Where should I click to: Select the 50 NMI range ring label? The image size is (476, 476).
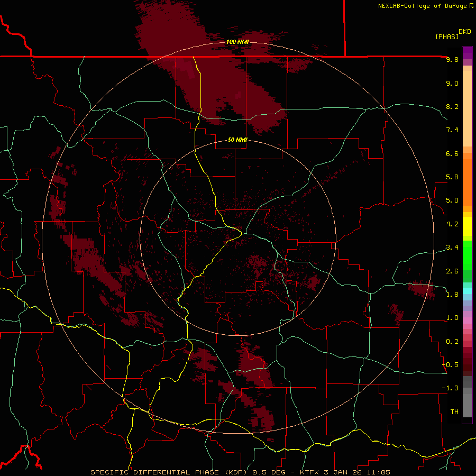coord(237,140)
